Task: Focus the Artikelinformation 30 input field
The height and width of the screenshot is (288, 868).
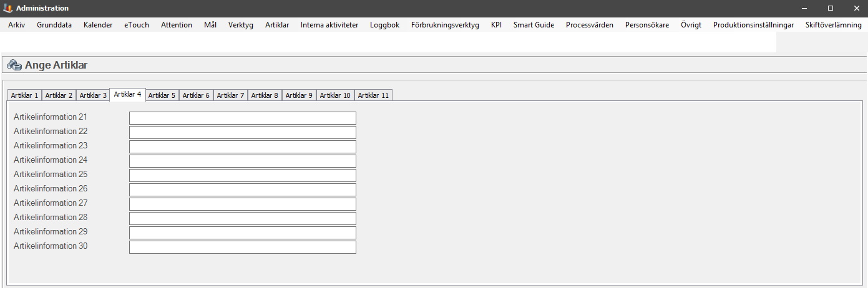Action: tap(242, 247)
